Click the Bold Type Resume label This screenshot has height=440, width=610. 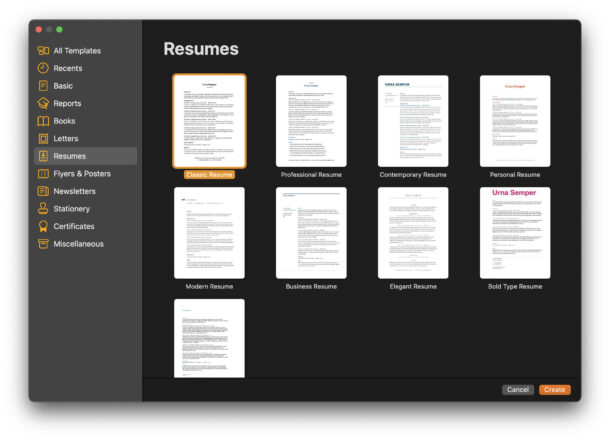coord(515,286)
